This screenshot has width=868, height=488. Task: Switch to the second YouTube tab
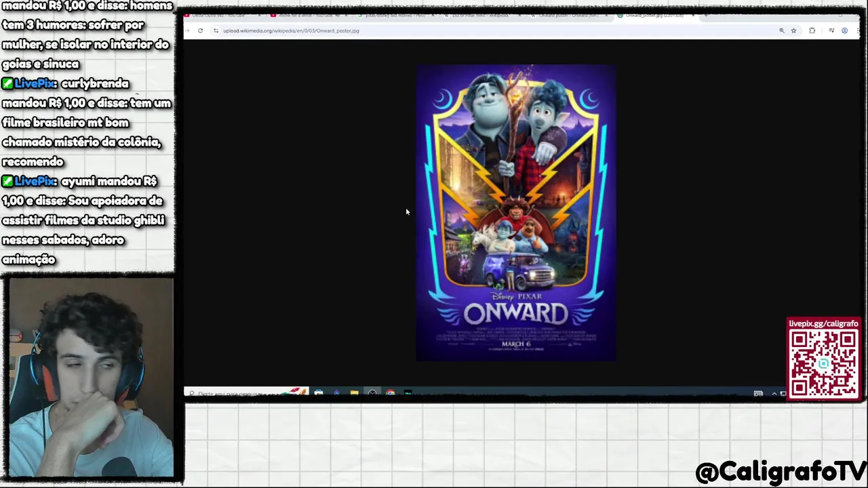(x=311, y=15)
